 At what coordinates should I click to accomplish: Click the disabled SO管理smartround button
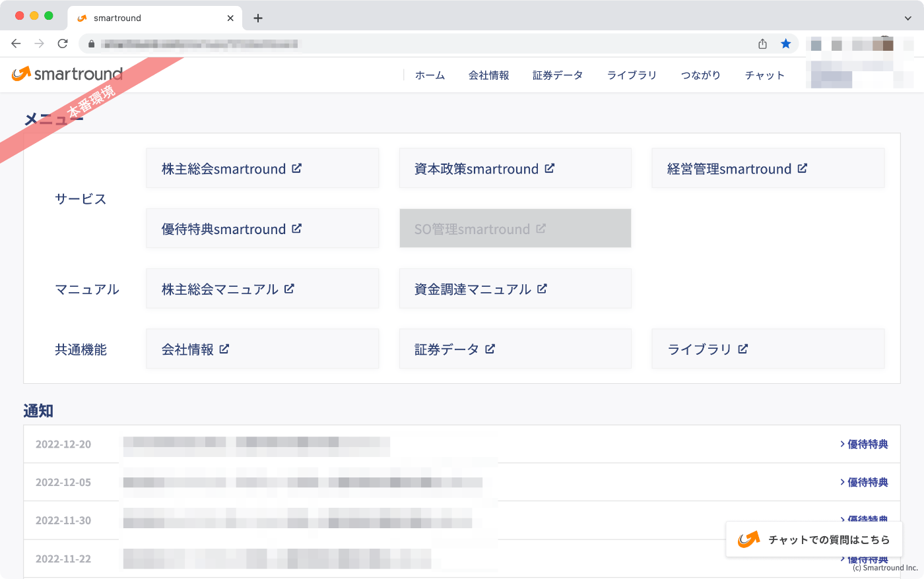pos(515,228)
